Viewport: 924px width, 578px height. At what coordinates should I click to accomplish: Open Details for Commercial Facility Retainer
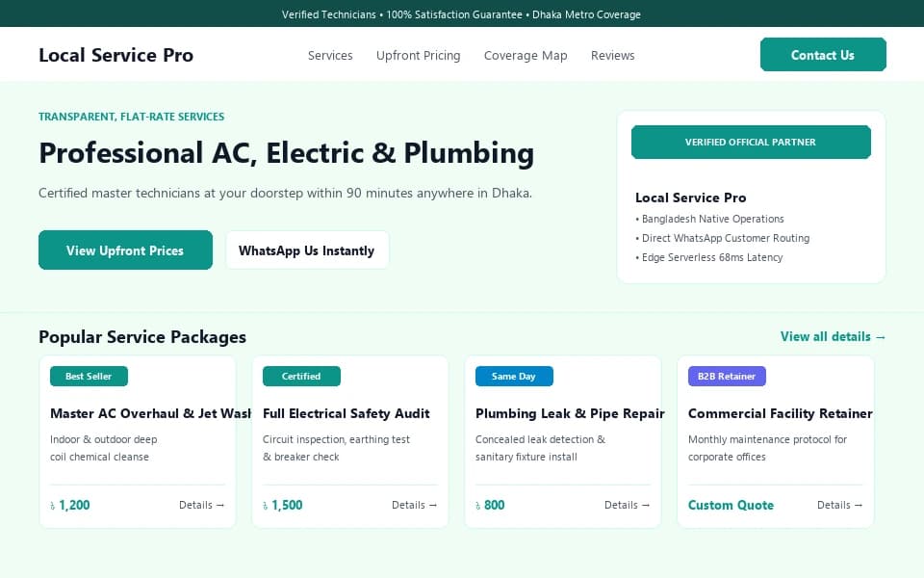(839, 505)
